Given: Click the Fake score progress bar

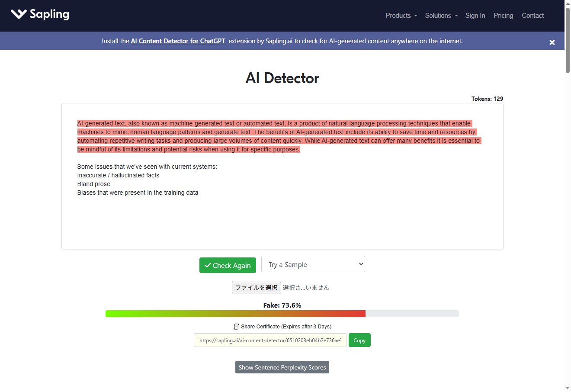Looking at the screenshot, I should tap(282, 314).
